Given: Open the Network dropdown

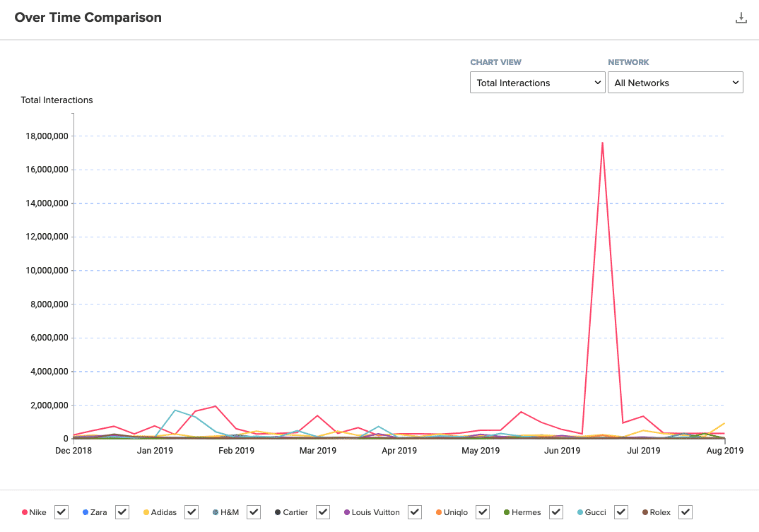Looking at the screenshot, I should click(675, 83).
